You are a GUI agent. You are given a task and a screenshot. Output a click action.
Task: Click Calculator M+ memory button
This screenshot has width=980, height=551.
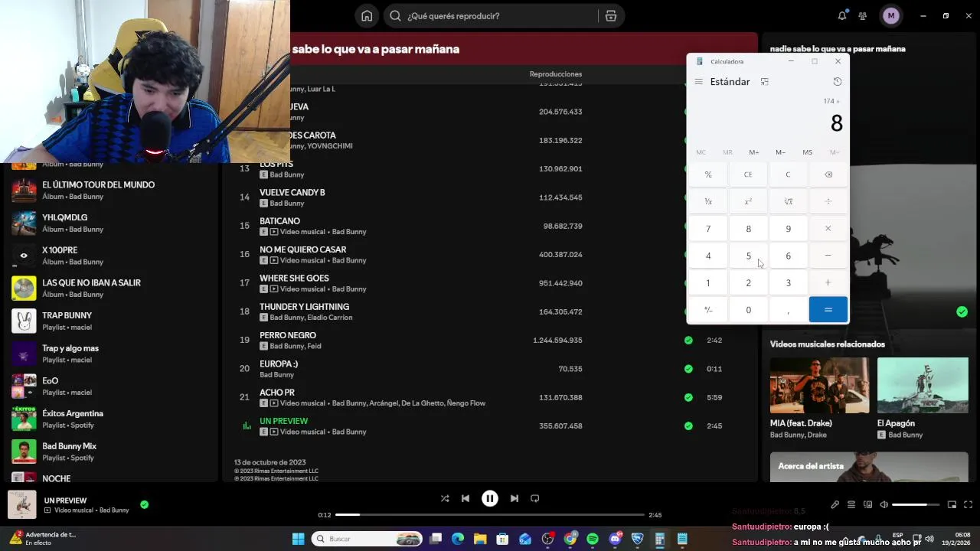coord(754,152)
